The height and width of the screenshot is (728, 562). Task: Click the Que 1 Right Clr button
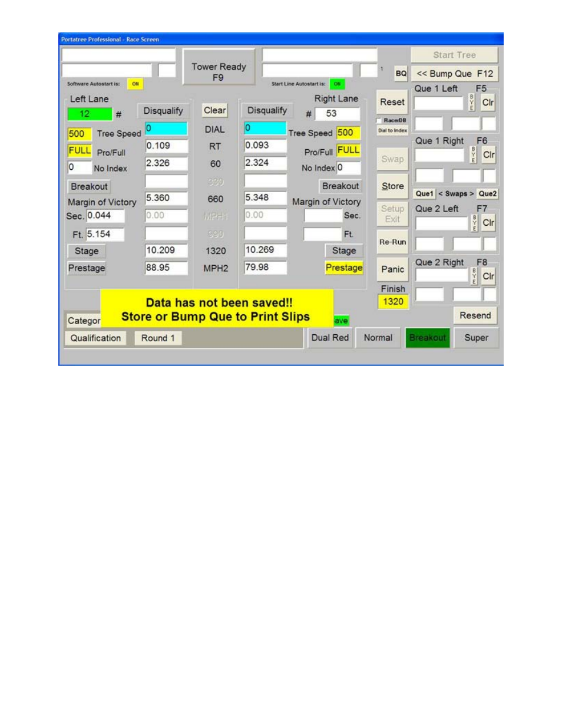pyautogui.click(x=488, y=155)
